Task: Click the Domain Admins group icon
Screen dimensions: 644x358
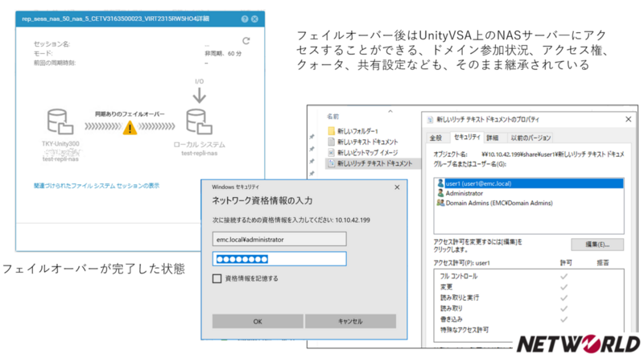Action: coord(440,203)
